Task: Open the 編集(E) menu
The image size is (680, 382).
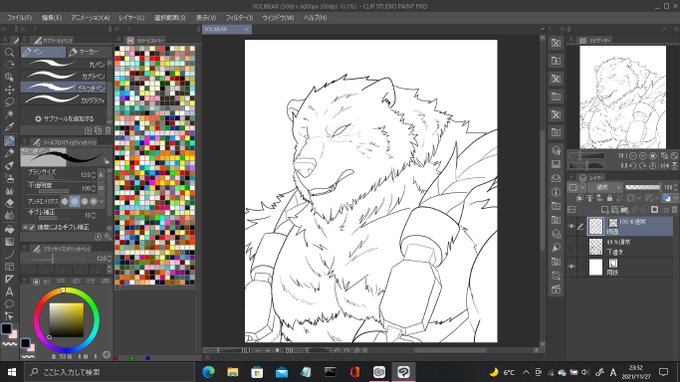Action: [x=52, y=18]
